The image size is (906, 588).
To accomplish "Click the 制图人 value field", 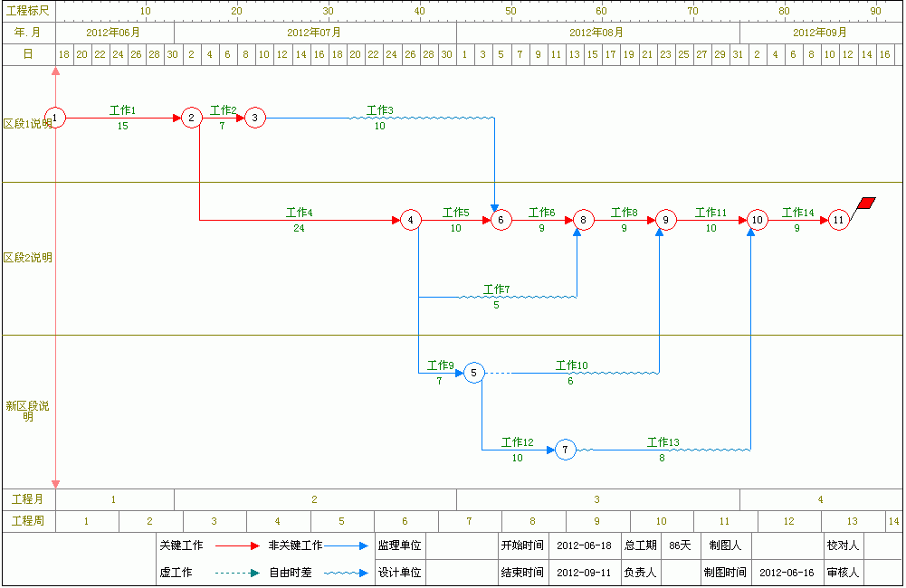I will pyautogui.click(x=788, y=545).
